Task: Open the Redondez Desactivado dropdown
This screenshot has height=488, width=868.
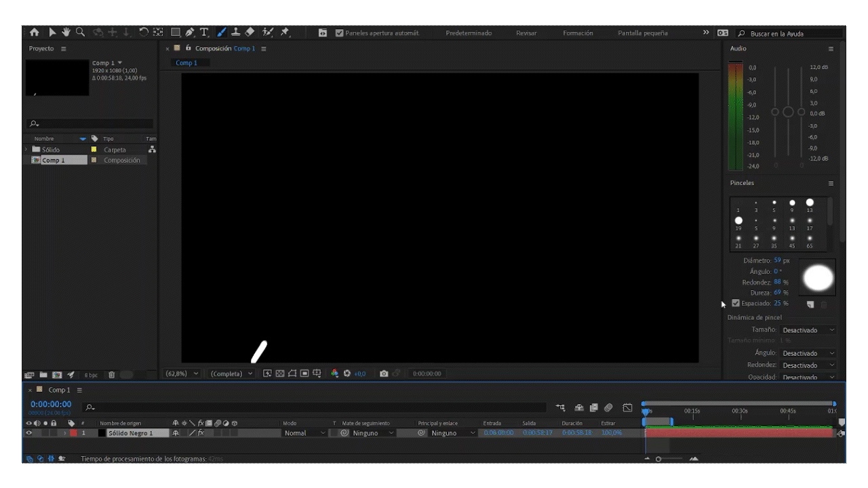Action: point(808,365)
